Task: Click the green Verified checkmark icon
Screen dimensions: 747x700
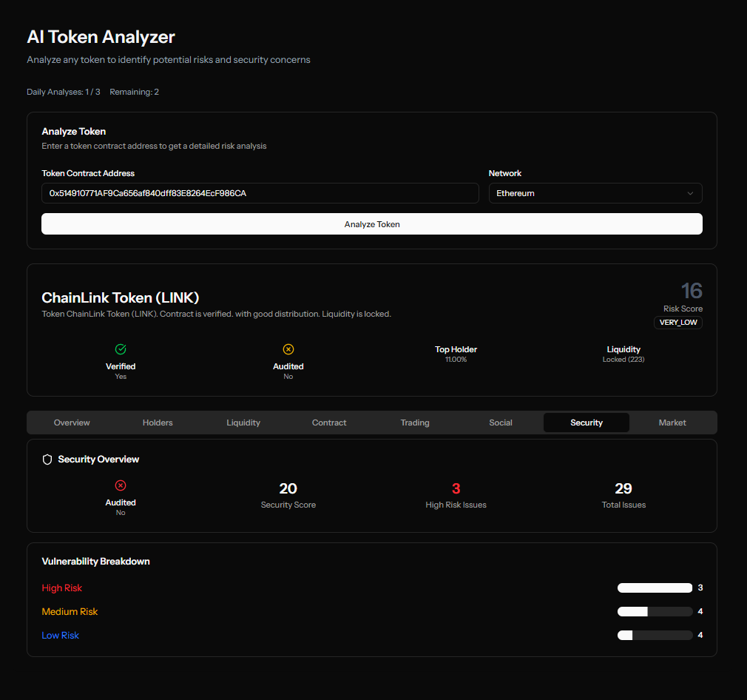Action: (x=121, y=349)
